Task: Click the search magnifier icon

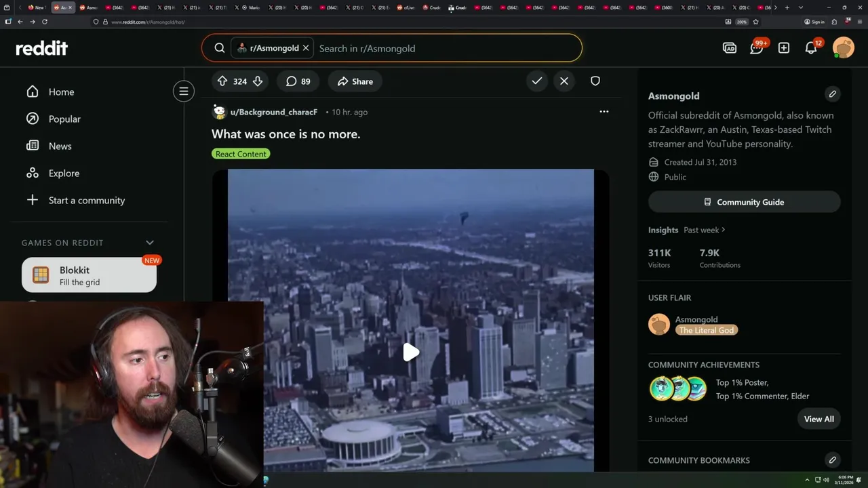Action: click(x=220, y=48)
